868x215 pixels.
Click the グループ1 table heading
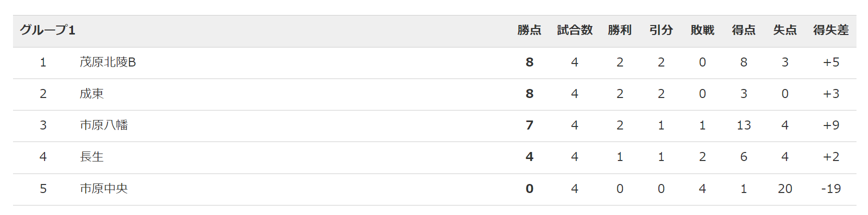[48, 30]
